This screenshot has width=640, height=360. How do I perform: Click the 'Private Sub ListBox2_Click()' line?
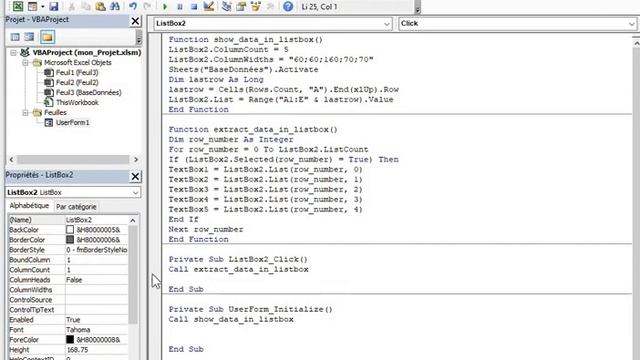coord(238,260)
